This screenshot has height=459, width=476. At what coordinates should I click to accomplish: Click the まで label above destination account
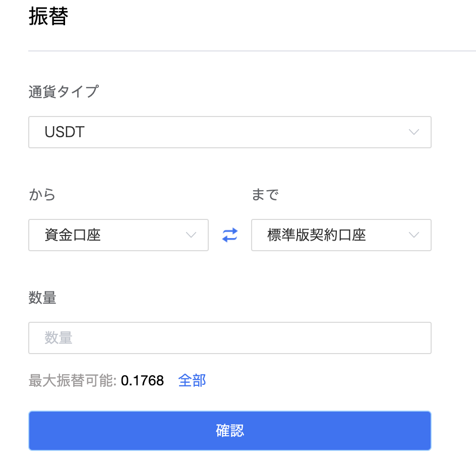point(265,195)
